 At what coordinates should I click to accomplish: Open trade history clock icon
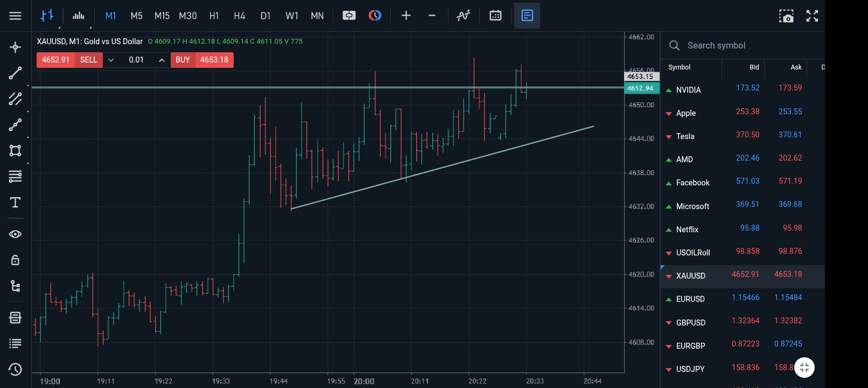point(15,369)
